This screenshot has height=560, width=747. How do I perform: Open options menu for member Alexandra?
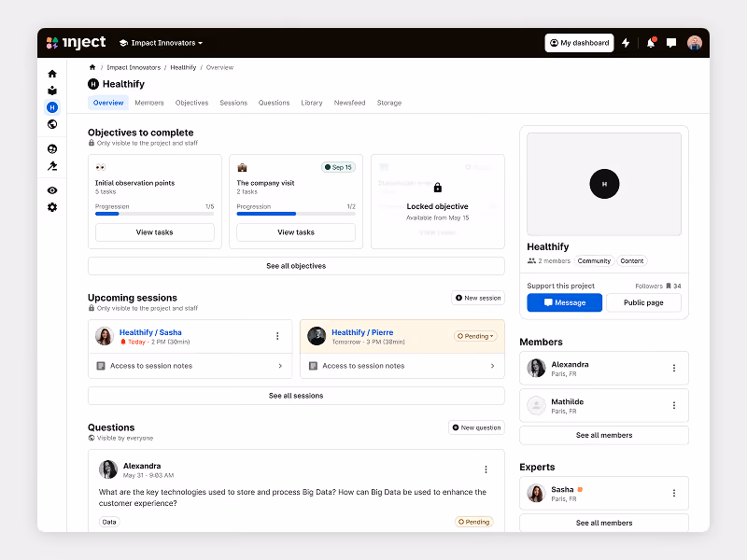673,368
